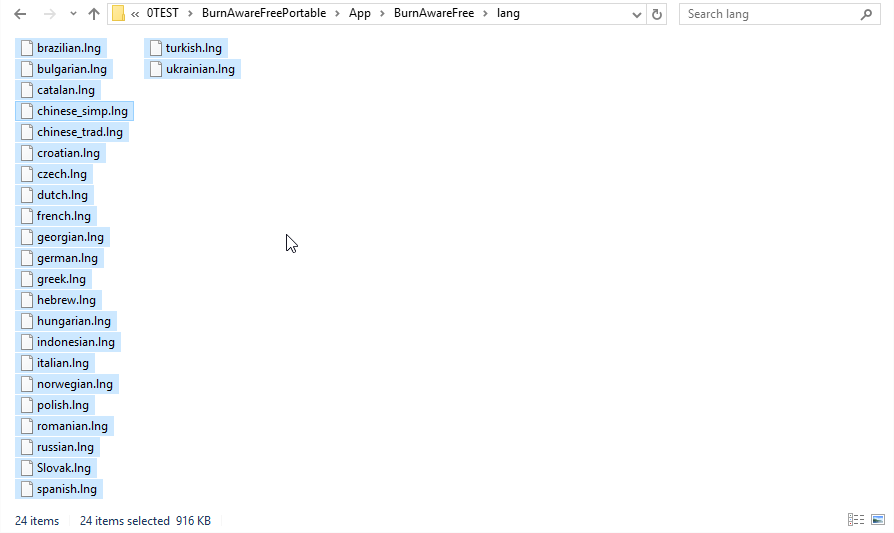Refresh the lang folder view

point(657,14)
